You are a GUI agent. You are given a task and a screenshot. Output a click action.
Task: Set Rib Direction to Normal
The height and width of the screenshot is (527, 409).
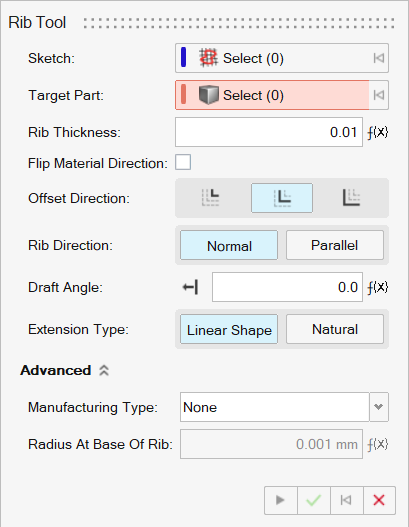click(x=229, y=245)
